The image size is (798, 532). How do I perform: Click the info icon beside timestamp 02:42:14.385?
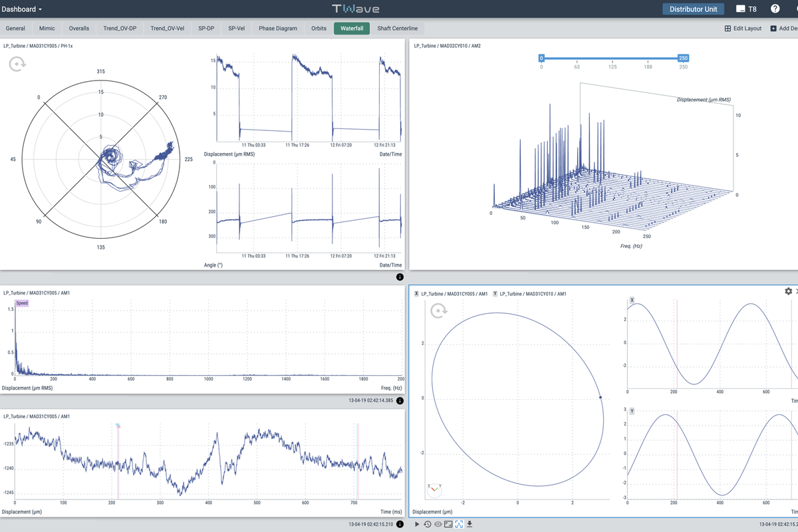pyautogui.click(x=399, y=400)
